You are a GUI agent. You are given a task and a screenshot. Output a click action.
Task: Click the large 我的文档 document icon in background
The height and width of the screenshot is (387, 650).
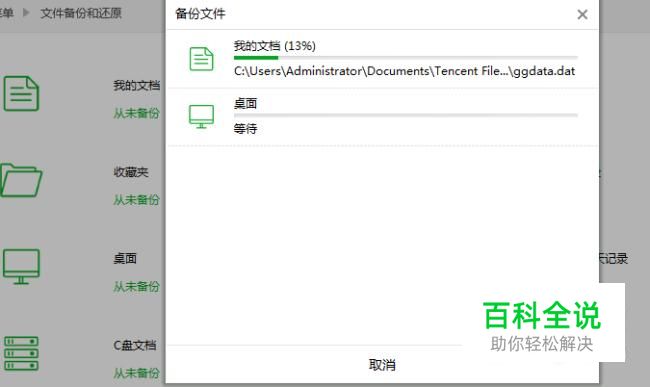tap(21, 94)
